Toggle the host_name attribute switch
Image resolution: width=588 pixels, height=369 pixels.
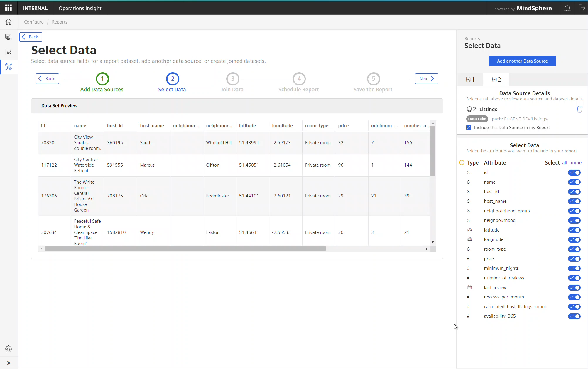tap(574, 201)
